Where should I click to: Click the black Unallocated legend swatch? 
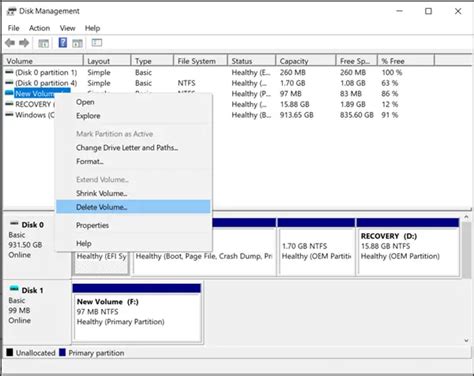tap(10, 353)
